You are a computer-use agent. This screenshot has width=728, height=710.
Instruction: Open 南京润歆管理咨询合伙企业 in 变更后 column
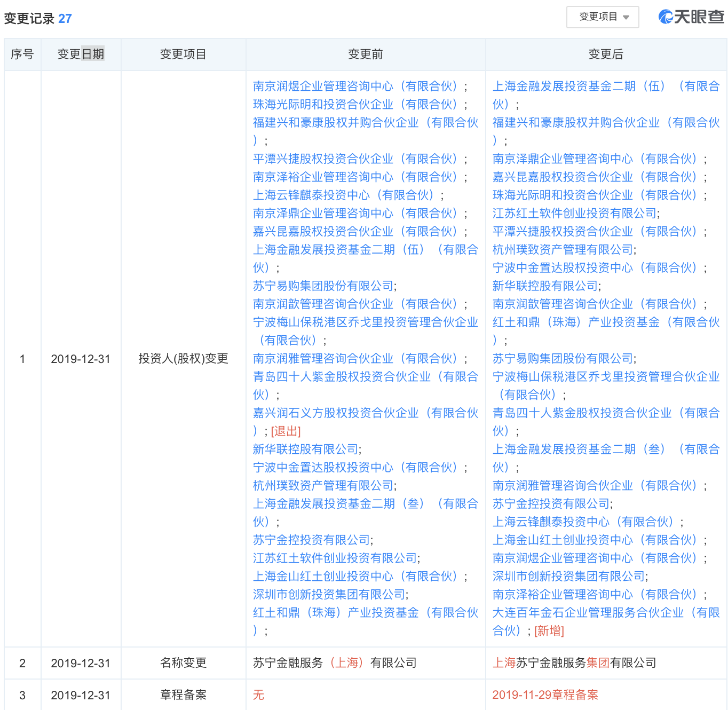click(x=598, y=304)
